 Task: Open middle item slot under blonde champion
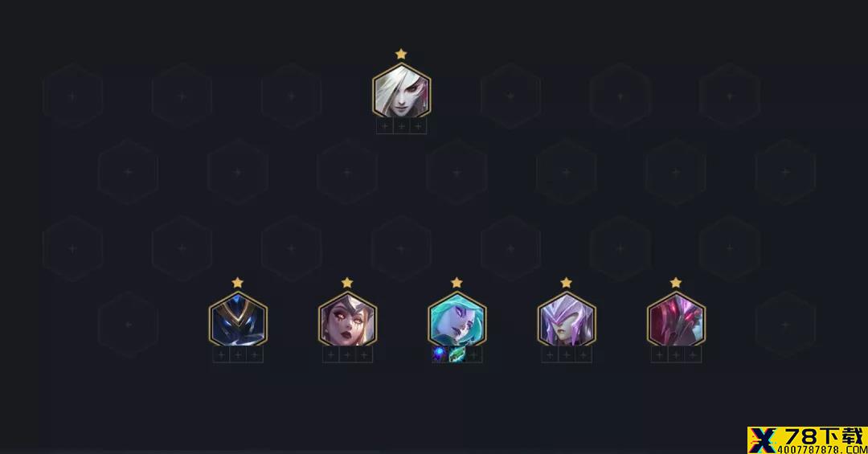click(x=347, y=355)
